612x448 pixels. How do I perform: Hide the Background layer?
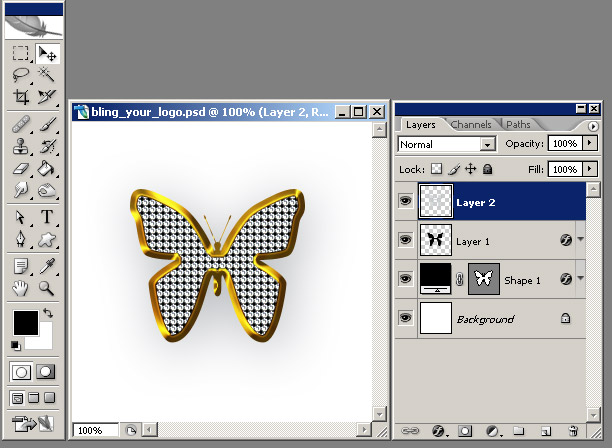click(x=406, y=317)
